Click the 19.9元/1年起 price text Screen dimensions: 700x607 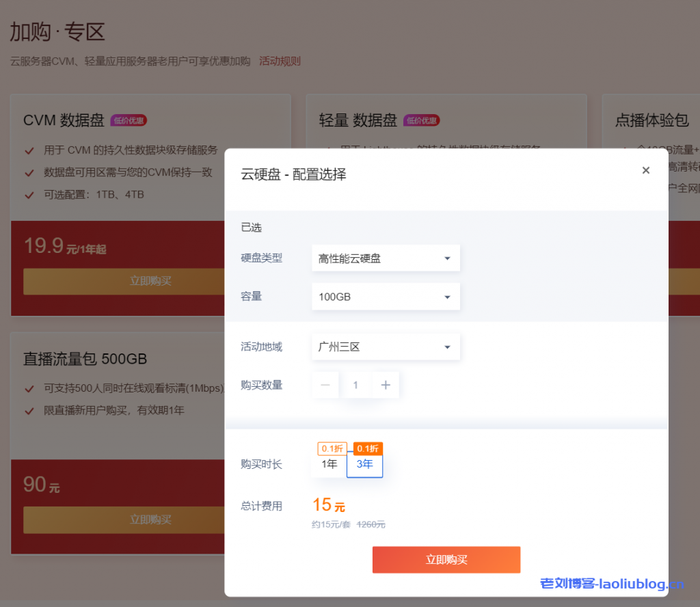click(x=65, y=247)
